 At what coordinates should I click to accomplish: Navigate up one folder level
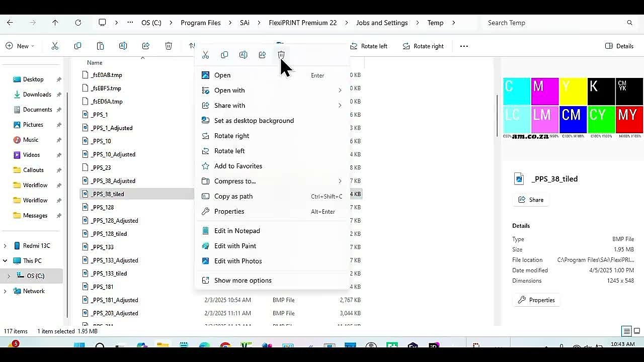point(55,23)
